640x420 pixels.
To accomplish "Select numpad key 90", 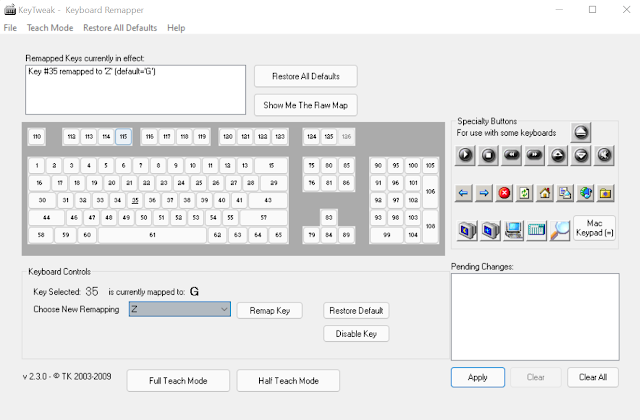I will pyautogui.click(x=378, y=165).
